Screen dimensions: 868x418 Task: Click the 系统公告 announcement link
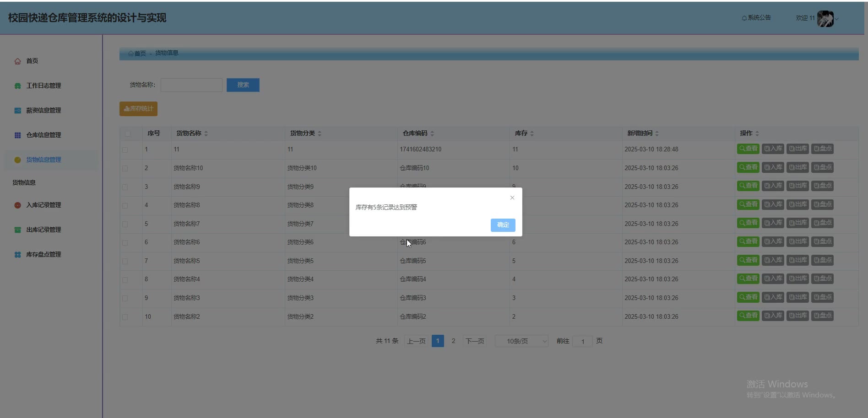point(756,18)
